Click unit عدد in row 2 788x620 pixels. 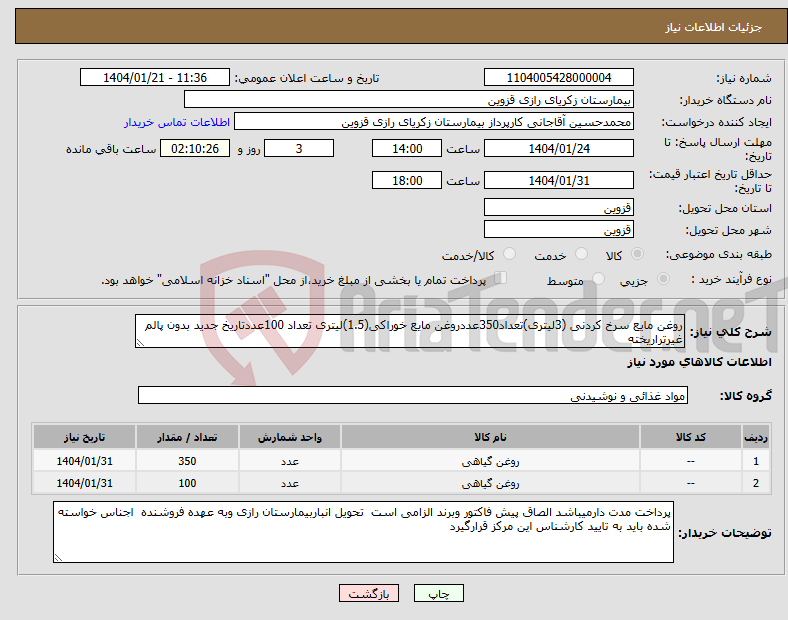point(289,483)
